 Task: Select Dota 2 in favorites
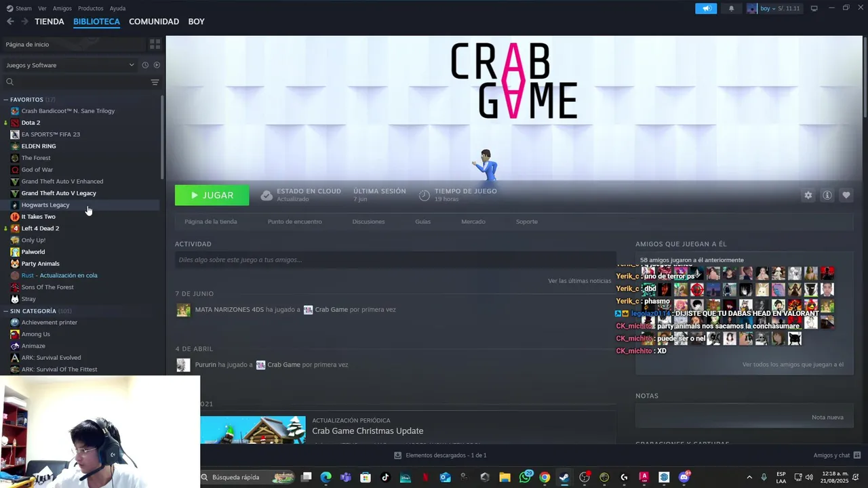pos(31,123)
